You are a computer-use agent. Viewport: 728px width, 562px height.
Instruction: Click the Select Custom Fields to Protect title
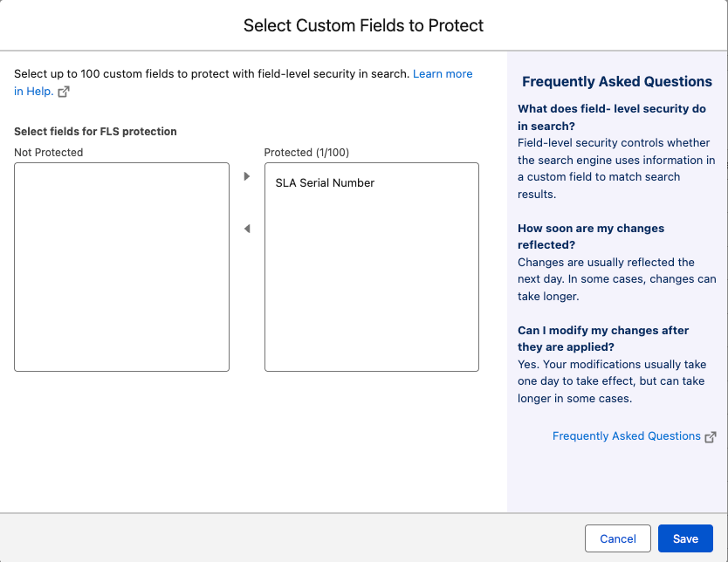click(x=364, y=25)
